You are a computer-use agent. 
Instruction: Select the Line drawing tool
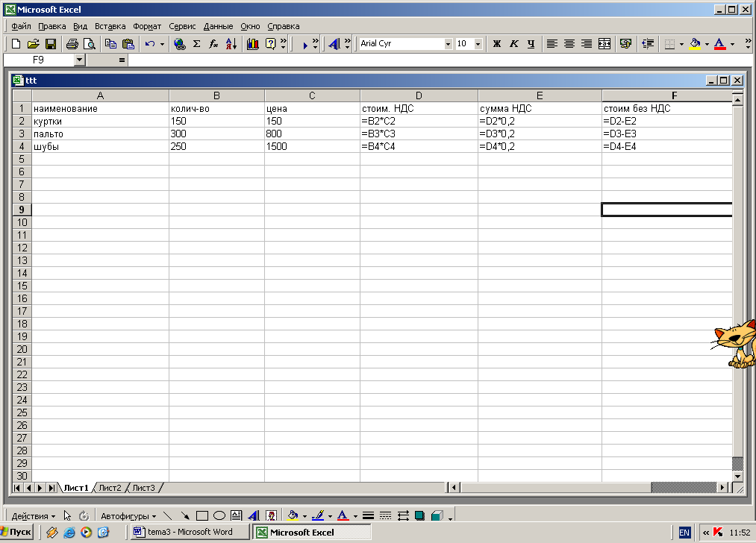168,516
